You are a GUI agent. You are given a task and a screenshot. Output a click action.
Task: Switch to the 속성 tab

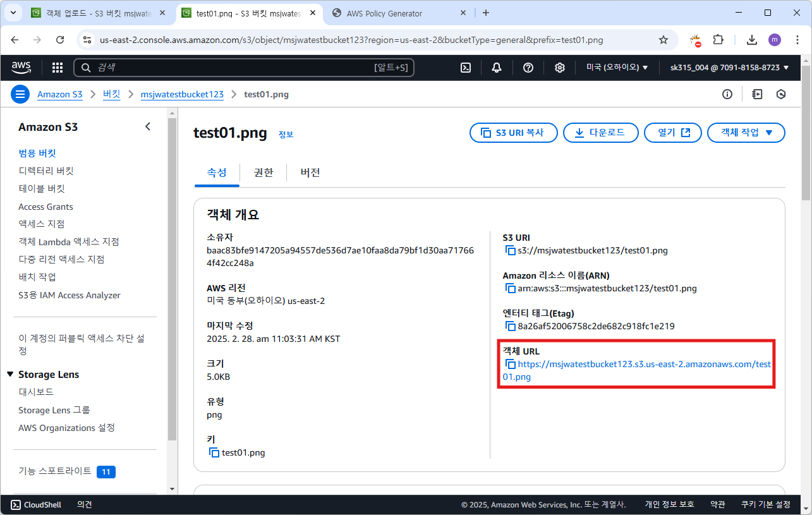tap(217, 173)
